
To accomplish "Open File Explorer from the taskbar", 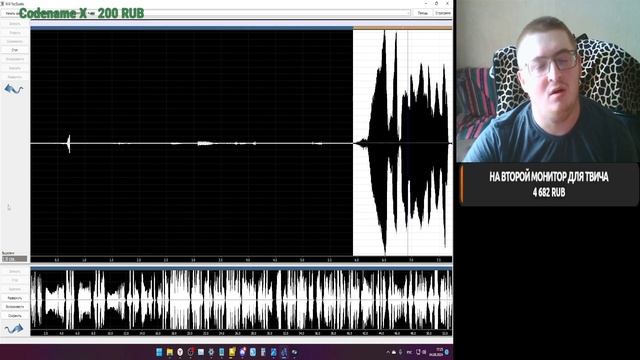I will pos(169,352).
